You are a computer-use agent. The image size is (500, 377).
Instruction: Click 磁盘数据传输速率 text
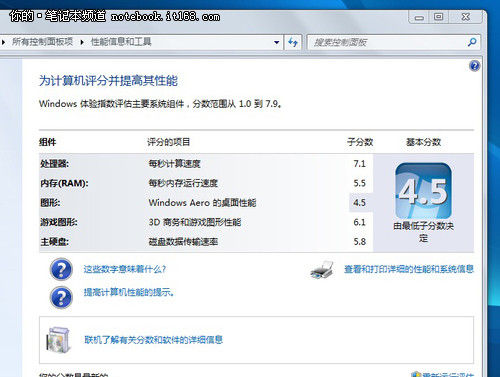click(x=183, y=241)
